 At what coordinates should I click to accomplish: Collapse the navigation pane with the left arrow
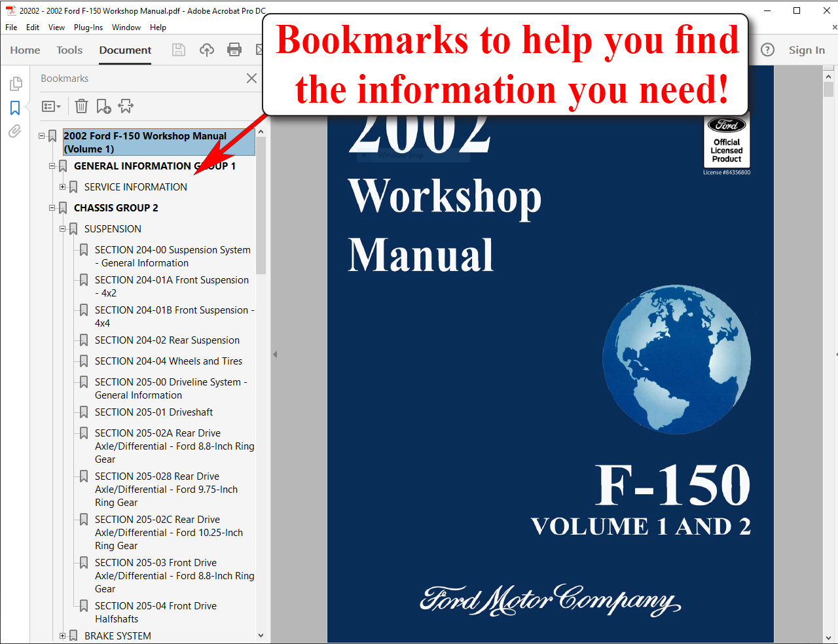tap(275, 354)
